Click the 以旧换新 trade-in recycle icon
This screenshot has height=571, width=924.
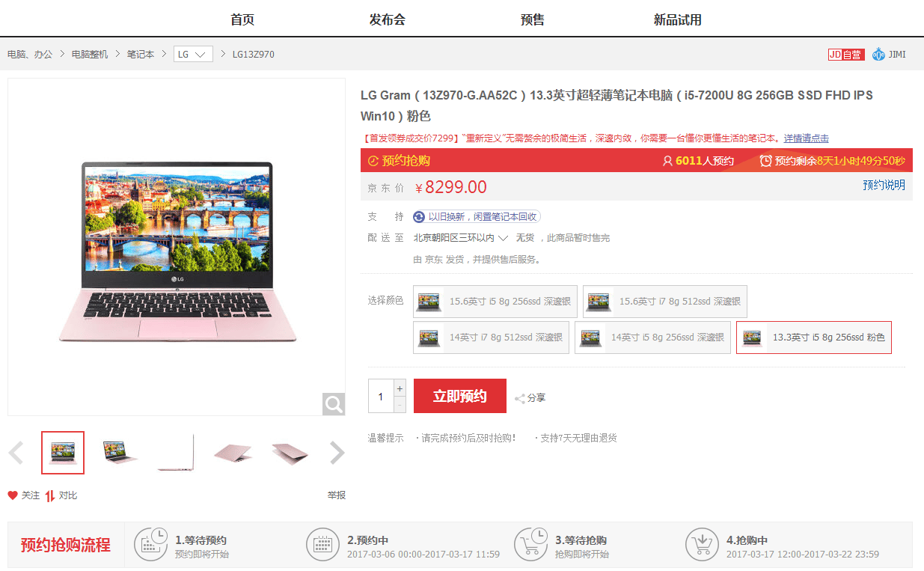[419, 216]
